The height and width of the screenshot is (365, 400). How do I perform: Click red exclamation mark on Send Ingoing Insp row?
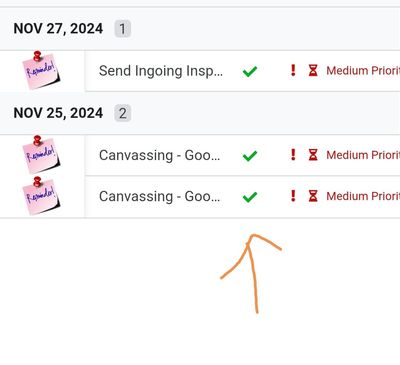point(293,70)
